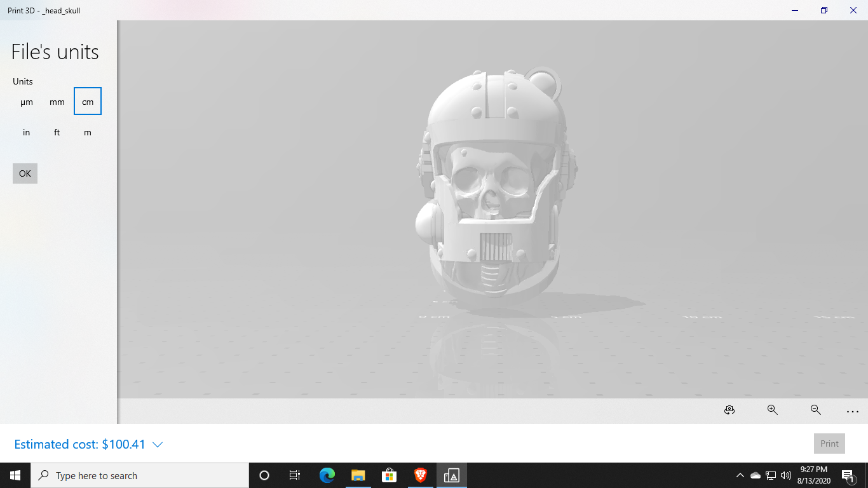Show hidden system tray icons
This screenshot has width=868, height=488.
(740, 475)
